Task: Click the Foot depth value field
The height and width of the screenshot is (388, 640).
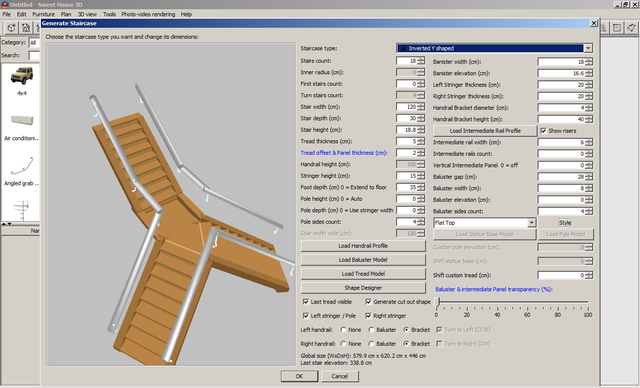Action: (407, 187)
